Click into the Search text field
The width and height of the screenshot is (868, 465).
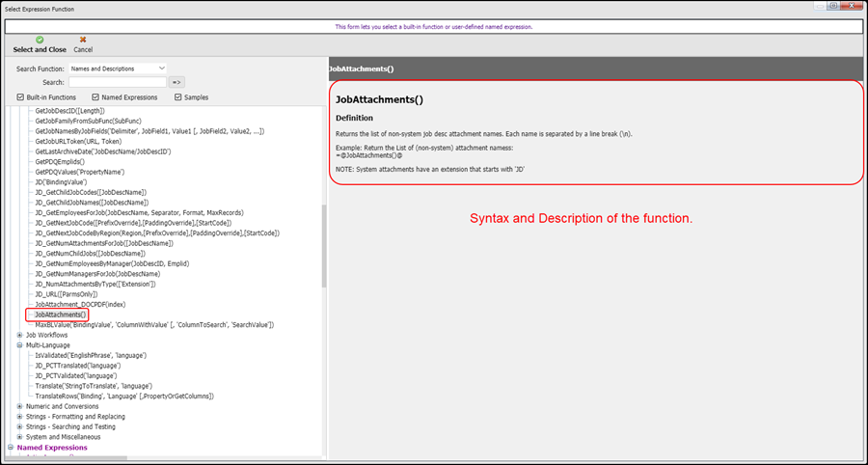(x=118, y=83)
